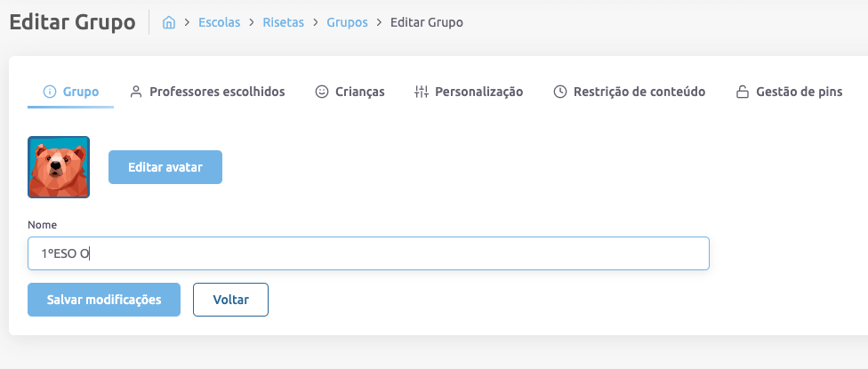The width and height of the screenshot is (868, 369).
Task: Select the Personalização tab
Action: click(x=478, y=92)
